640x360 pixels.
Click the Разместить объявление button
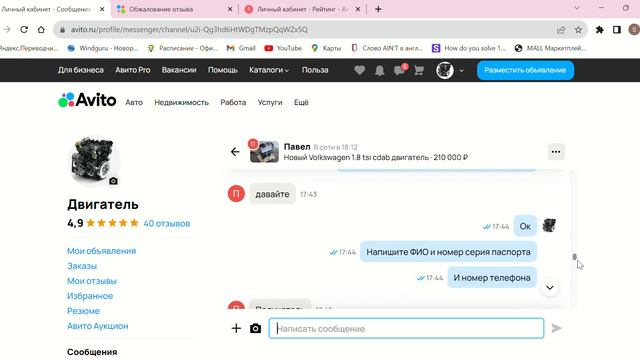pos(525,70)
